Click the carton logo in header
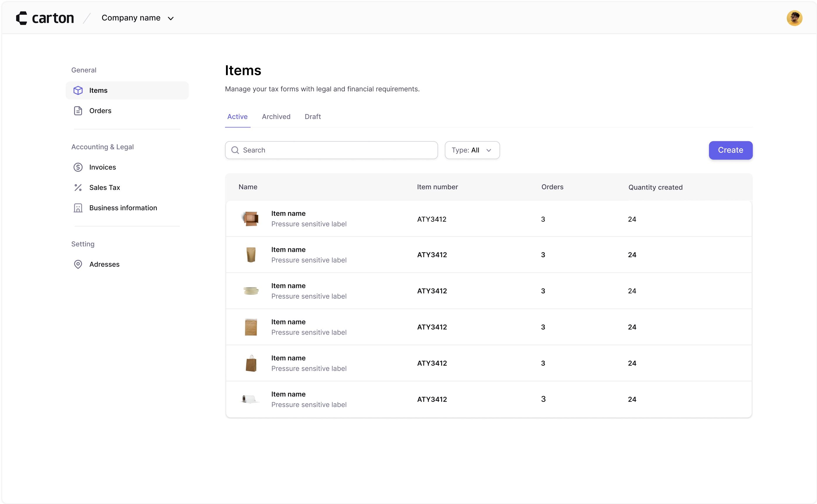This screenshot has height=504, width=817. (45, 18)
